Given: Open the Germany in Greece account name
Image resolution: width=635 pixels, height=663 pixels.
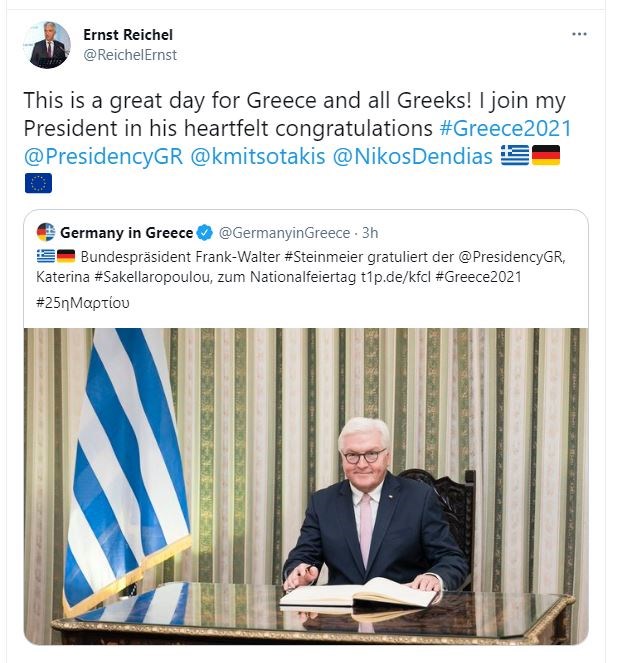Looking at the screenshot, I should [126, 233].
